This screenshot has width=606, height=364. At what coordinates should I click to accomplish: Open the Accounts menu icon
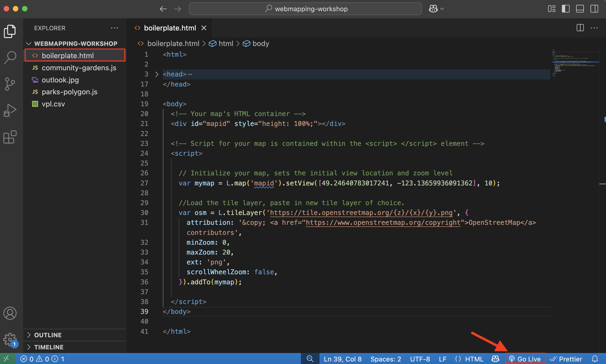[10, 313]
